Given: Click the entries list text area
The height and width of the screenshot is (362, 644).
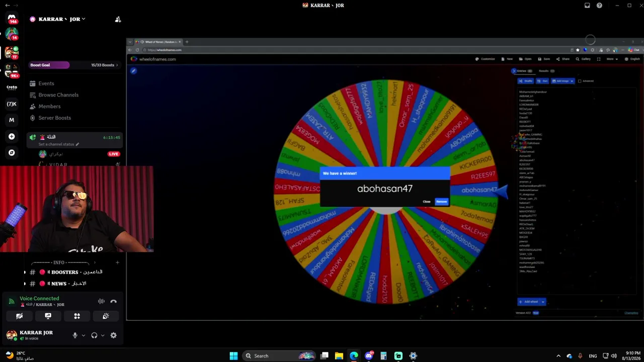Looking at the screenshot, I should tap(577, 190).
